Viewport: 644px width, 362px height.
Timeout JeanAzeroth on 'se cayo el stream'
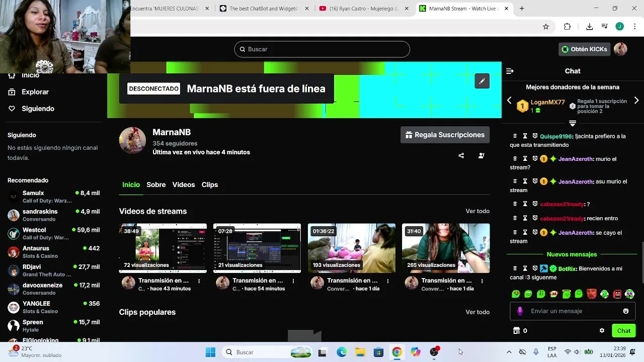pyautogui.click(x=525, y=233)
